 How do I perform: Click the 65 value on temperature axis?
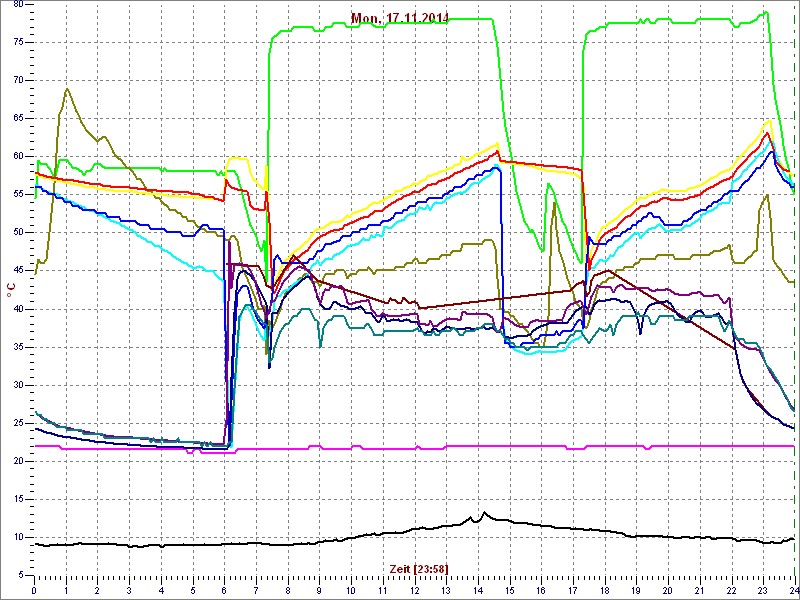(17, 118)
